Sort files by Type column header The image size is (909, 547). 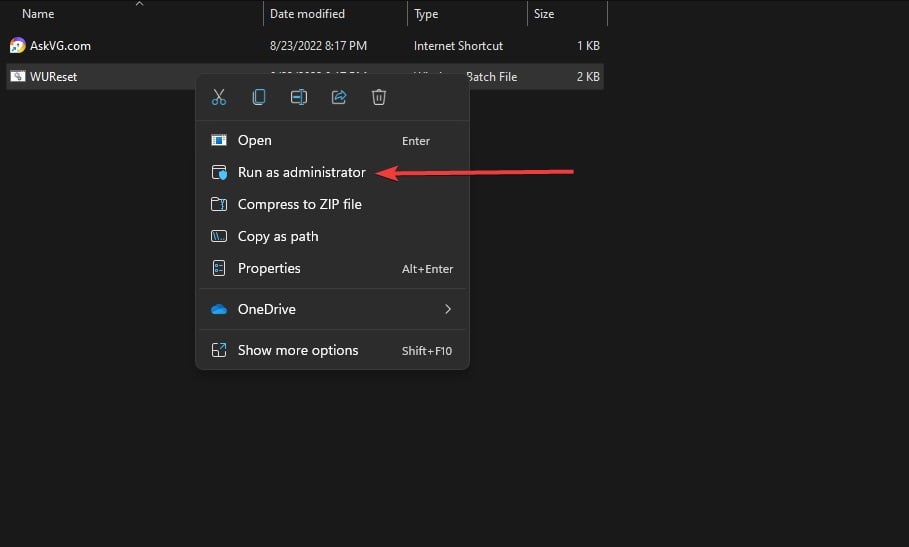426,14
